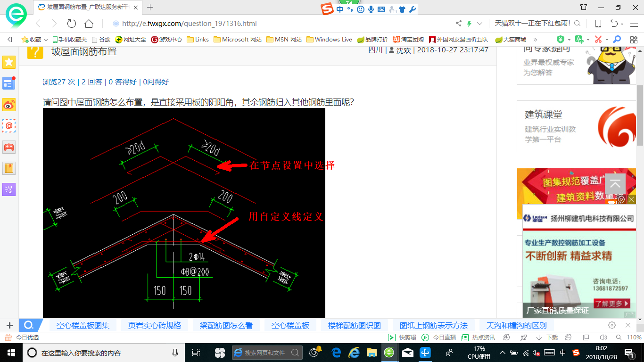Click the red scissors screenshot icon
This screenshot has width=644, height=362.
[598, 39]
